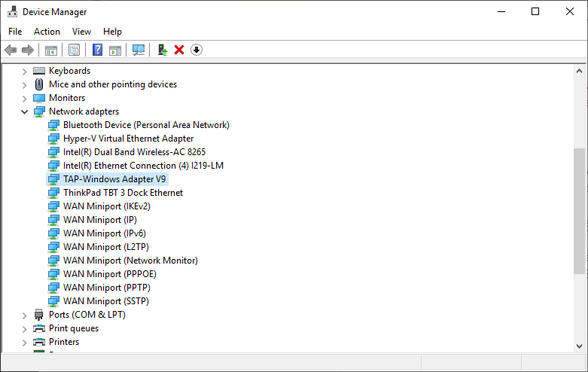Open the Help menu
This screenshot has width=588, height=372.
tap(112, 32)
